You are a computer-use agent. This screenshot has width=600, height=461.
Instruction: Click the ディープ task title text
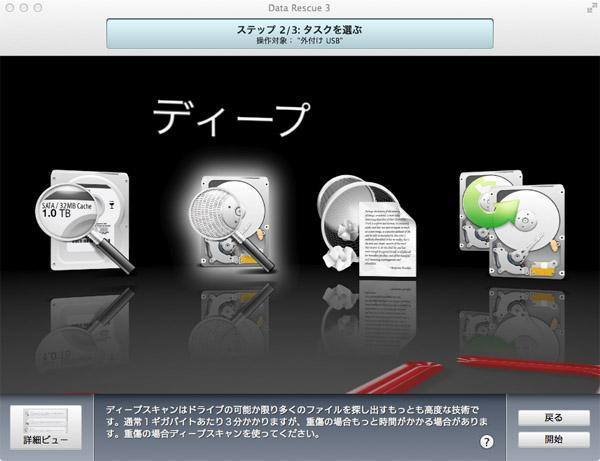pos(230,118)
